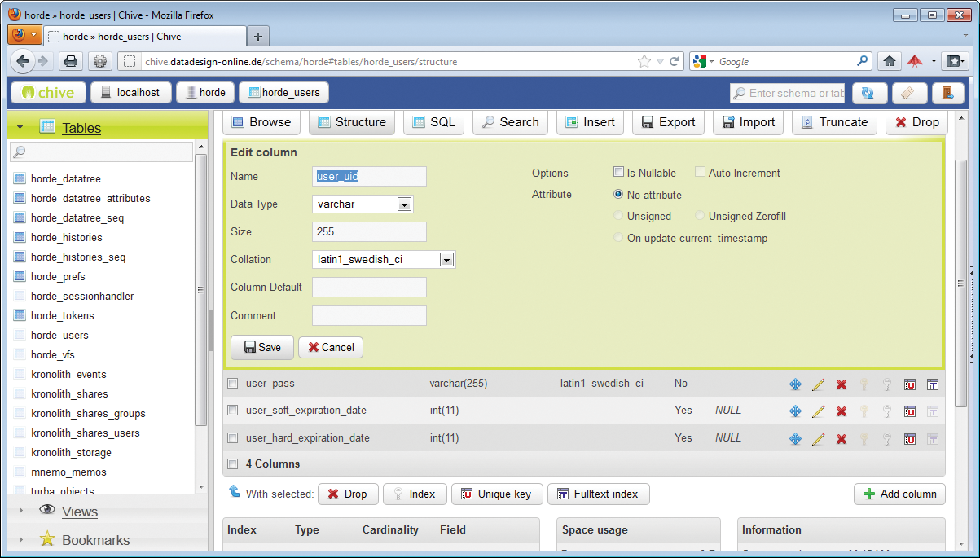Select the Unsigned attribute radio button

click(618, 215)
